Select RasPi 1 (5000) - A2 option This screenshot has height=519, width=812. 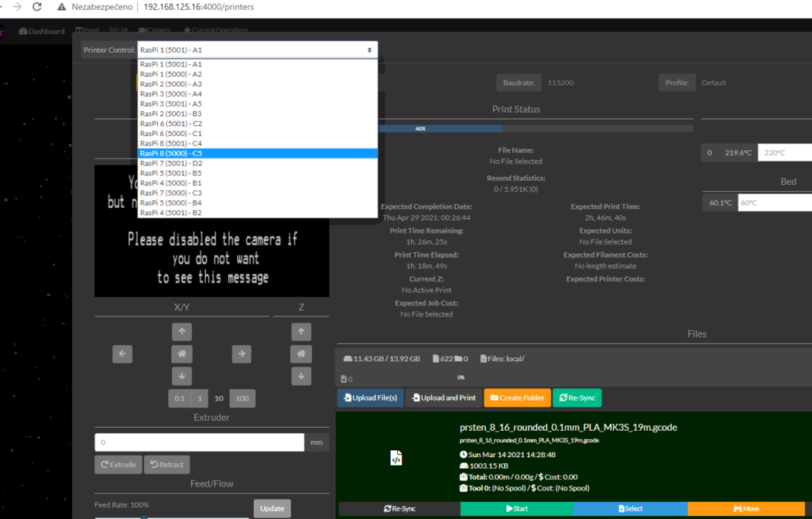click(257, 74)
